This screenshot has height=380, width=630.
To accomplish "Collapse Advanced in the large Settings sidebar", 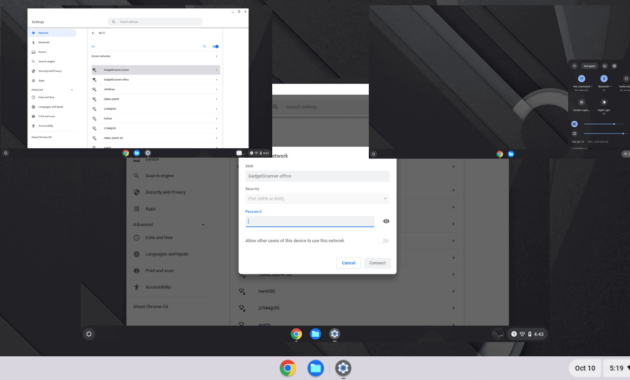I will coord(203,225).
